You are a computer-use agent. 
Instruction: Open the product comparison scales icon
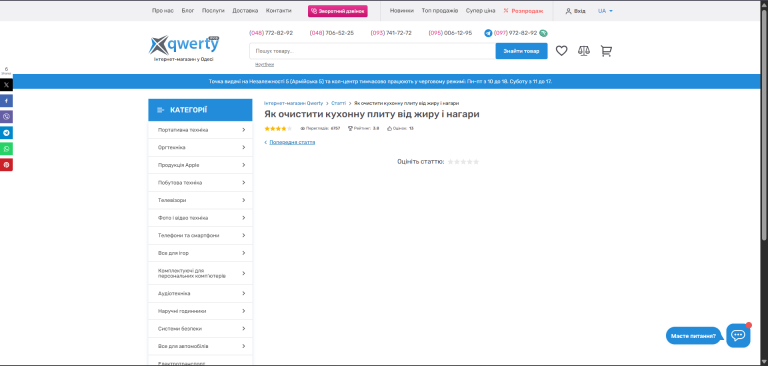(584, 51)
